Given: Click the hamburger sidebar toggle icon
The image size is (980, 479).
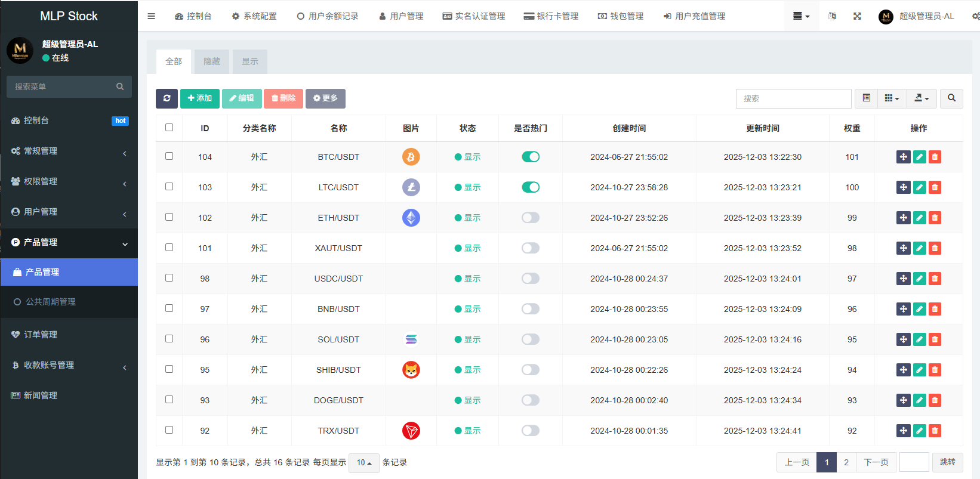Looking at the screenshot, I should [x=152, y=16].
